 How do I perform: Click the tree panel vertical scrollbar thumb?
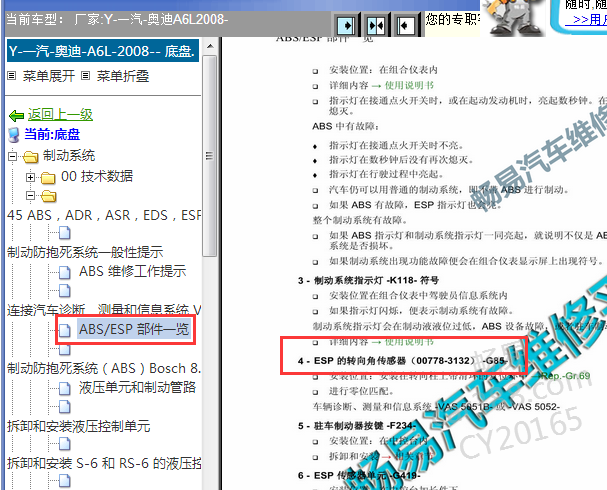click(x=209, y=156)
